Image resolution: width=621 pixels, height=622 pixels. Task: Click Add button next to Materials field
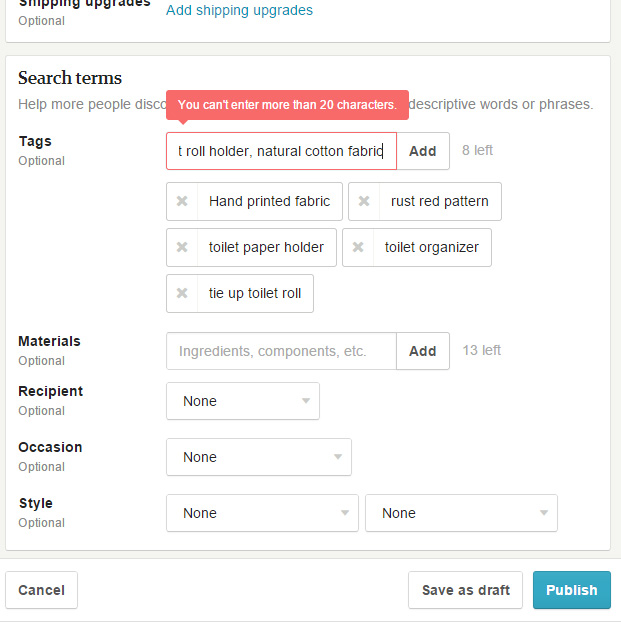click(423, 351)
